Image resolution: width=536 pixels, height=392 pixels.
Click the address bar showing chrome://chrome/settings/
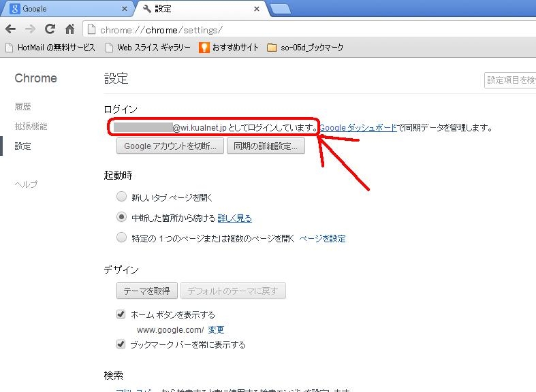coord(309,30)
